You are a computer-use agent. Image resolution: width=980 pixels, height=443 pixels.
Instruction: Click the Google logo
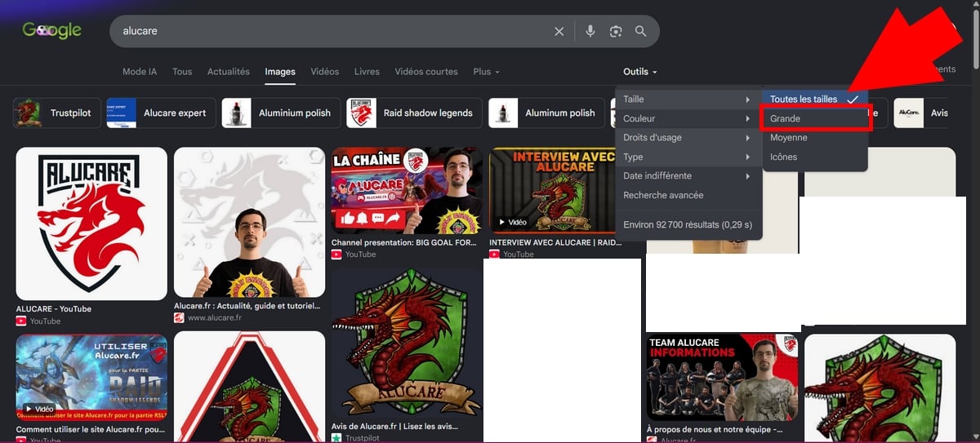click(51, 31)
